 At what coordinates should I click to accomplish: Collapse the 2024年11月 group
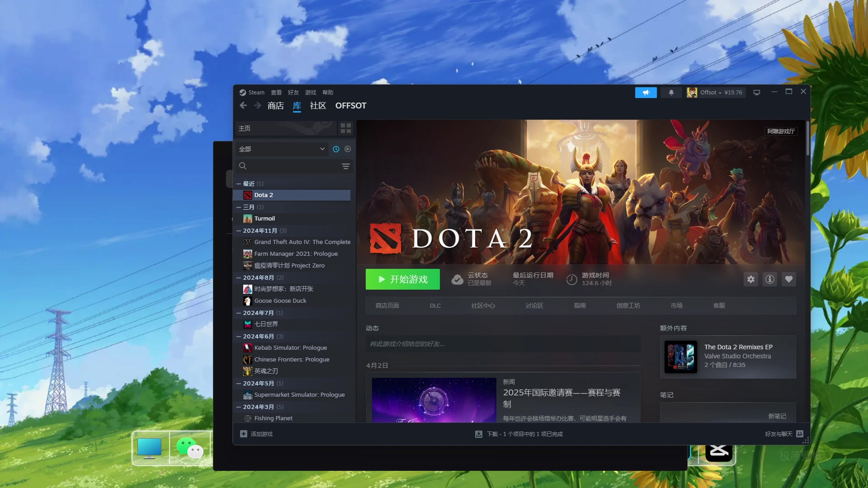click(239, 231)
